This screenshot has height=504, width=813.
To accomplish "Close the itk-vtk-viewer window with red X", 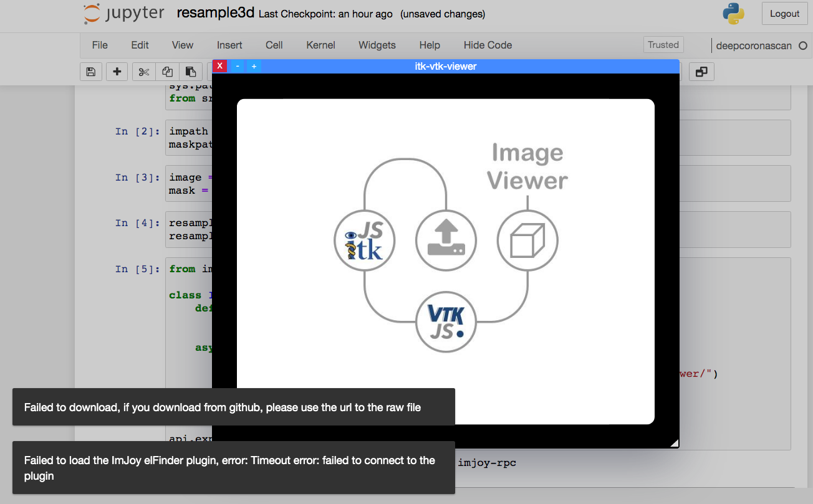I will pos(219,66).
